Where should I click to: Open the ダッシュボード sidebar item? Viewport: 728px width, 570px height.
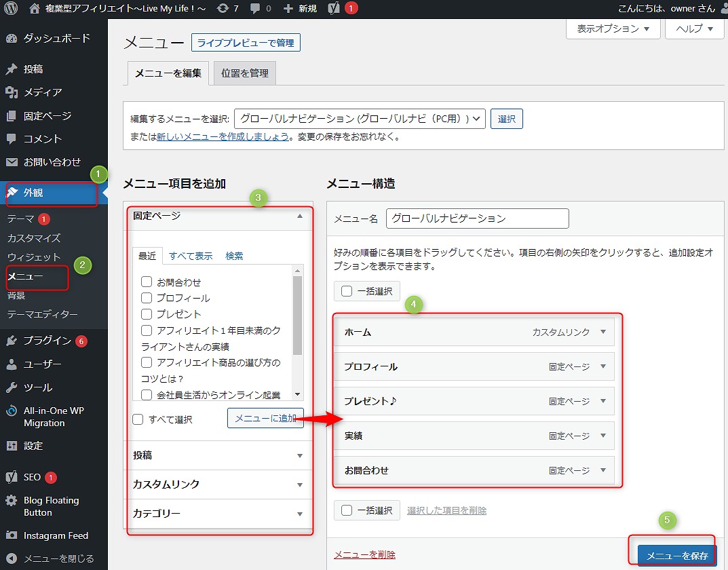click(x=56, y=38)
